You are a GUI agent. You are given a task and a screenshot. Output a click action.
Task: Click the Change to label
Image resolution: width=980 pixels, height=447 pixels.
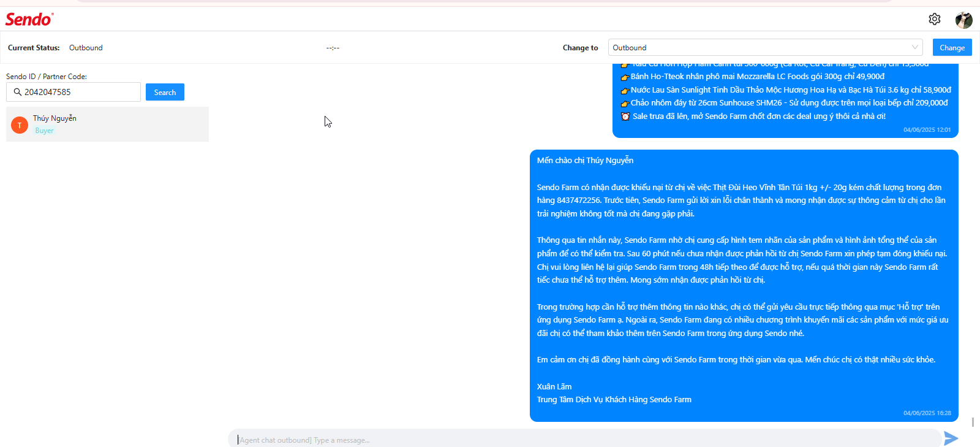(580, 48)
